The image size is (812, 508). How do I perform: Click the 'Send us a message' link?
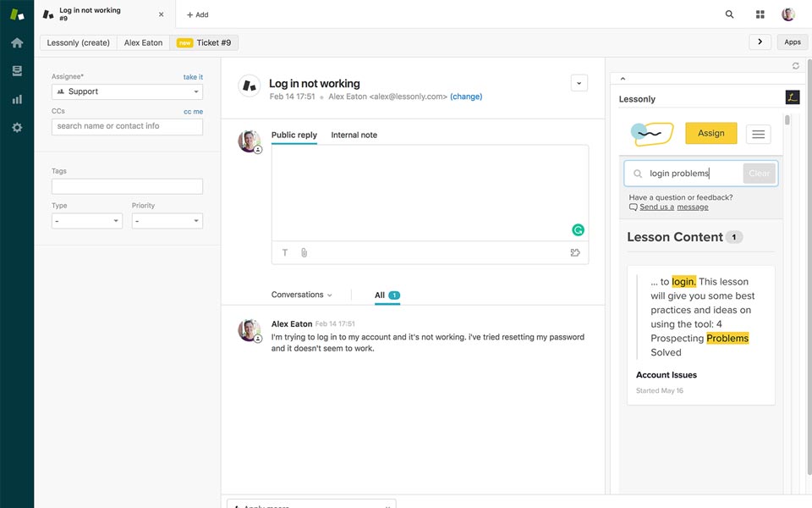tap(674, 207)
